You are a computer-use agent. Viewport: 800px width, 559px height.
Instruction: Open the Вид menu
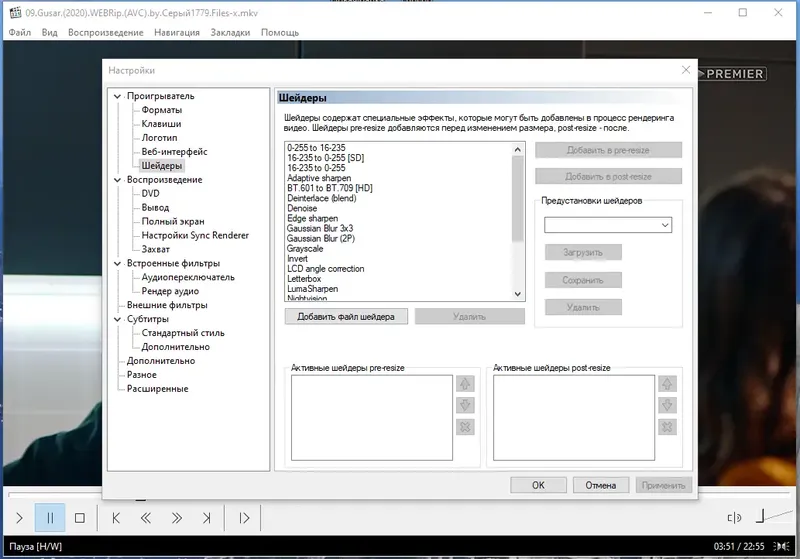pos(49,33)
